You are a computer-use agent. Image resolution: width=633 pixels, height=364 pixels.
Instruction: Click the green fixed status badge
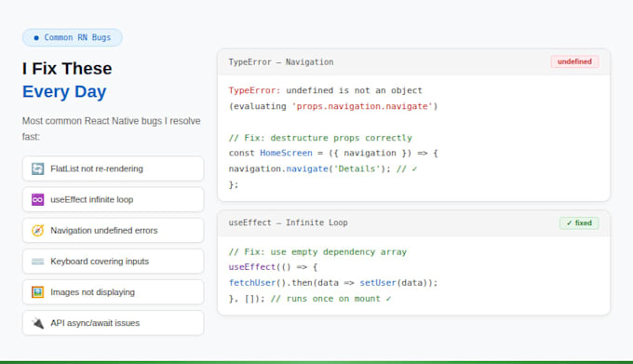(579, 222)
